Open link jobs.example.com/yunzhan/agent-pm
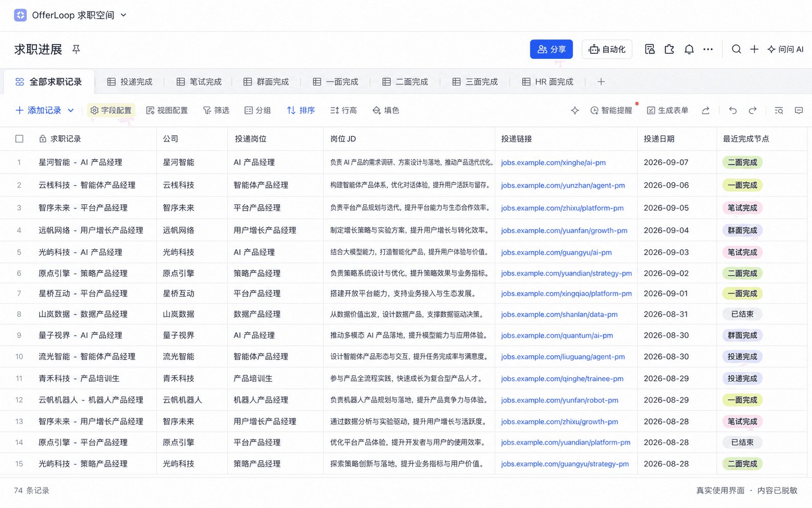This screenshot has height=508, width=812. 563,185
